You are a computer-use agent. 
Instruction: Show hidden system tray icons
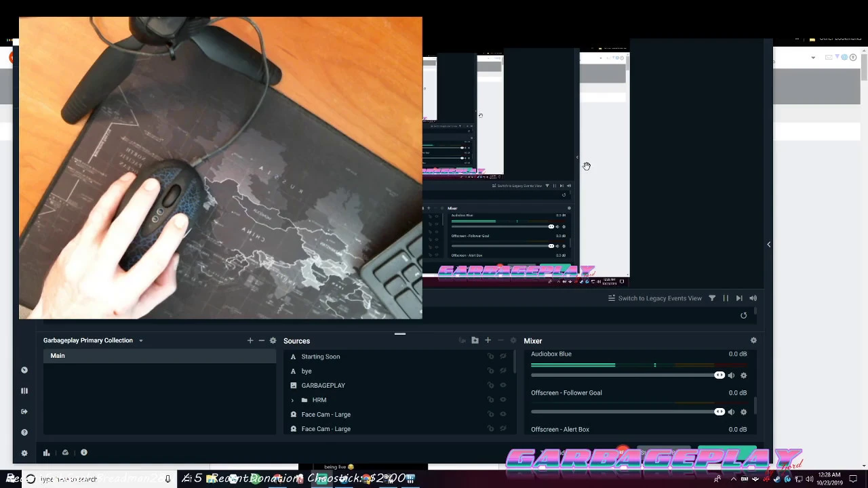[x=733, y=479]
